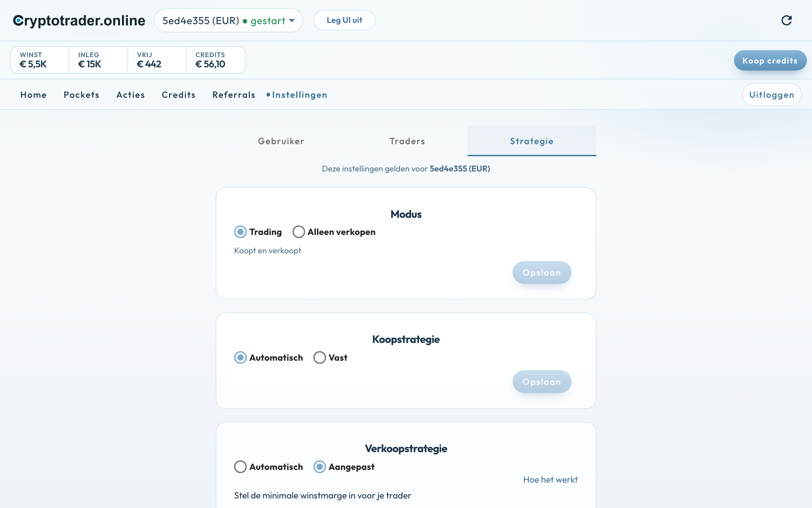The image size is (812, 508).
Task: Click the WINST € 5,5K stat
Action: (x=40, y=60)
